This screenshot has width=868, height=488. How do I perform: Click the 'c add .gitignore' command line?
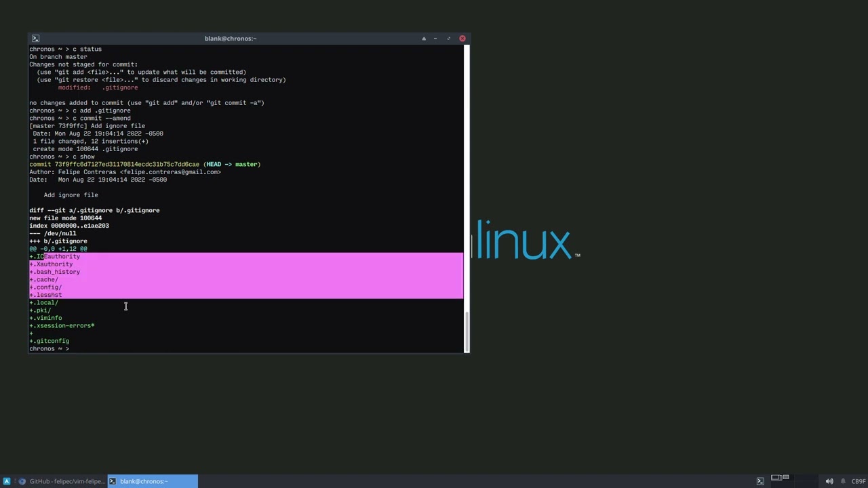pyautogui.click(x=80, y=110)
